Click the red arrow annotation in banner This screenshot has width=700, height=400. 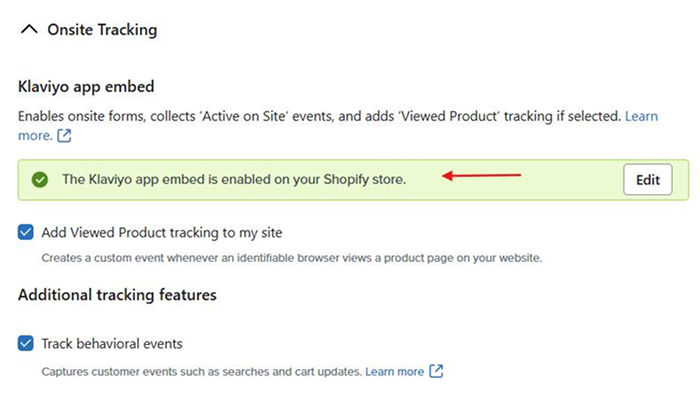coord(481,175)
